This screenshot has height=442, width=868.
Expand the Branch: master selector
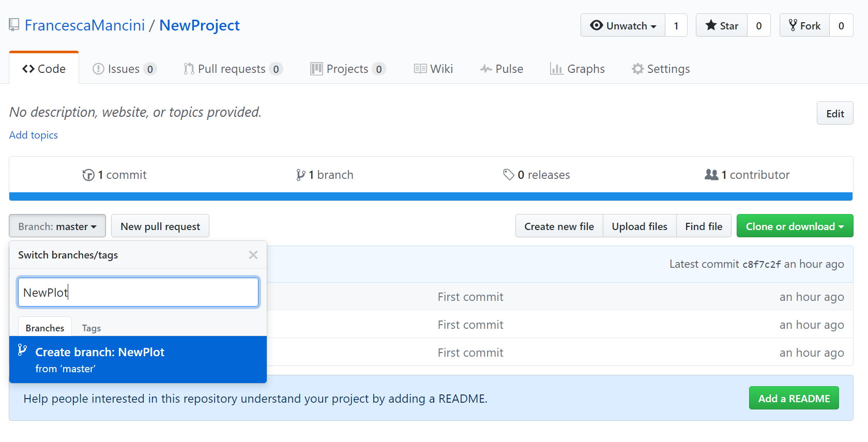click(57, 226)
